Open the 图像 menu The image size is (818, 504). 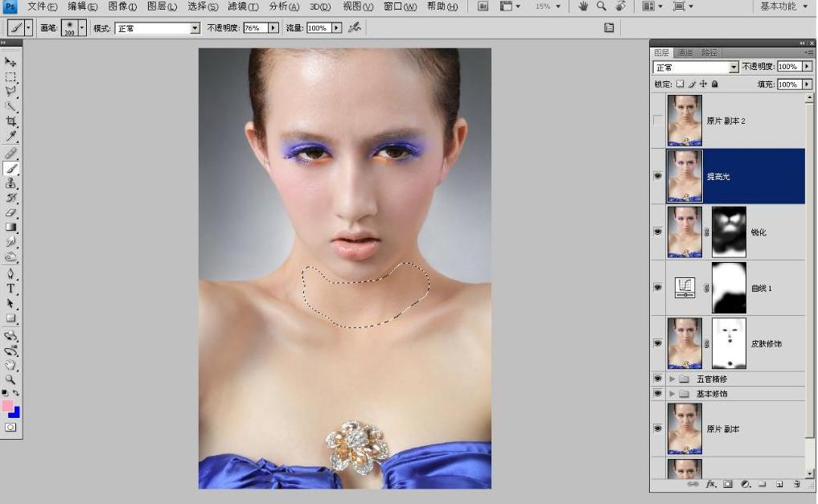[122, 6]
